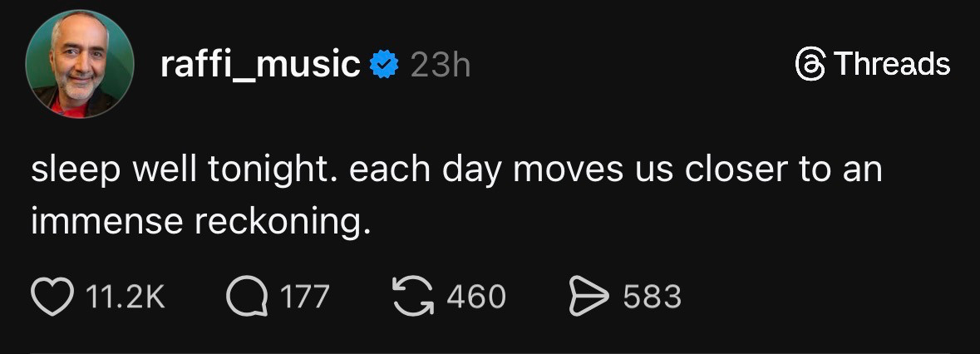Viewport: 980px width, 354px height.
Task: Open raffi_music's profile picture
Action: [80, 65]
